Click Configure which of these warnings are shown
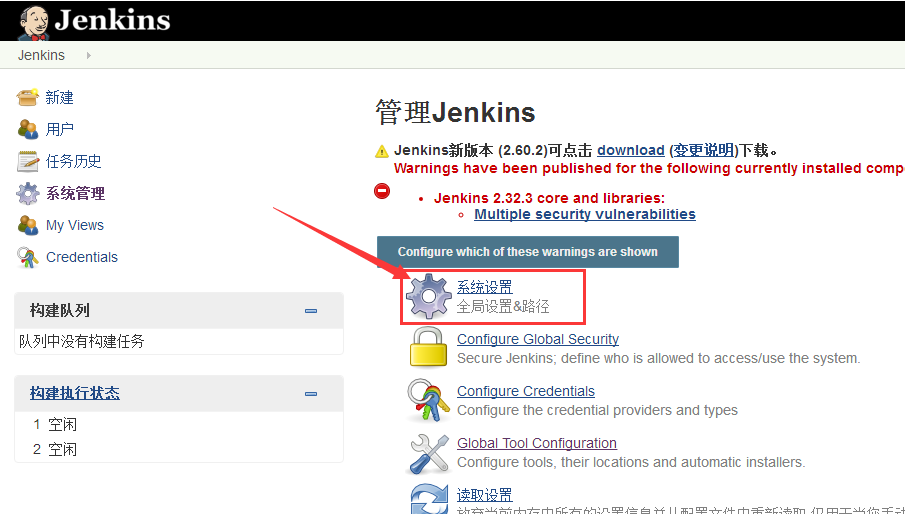 528,252
